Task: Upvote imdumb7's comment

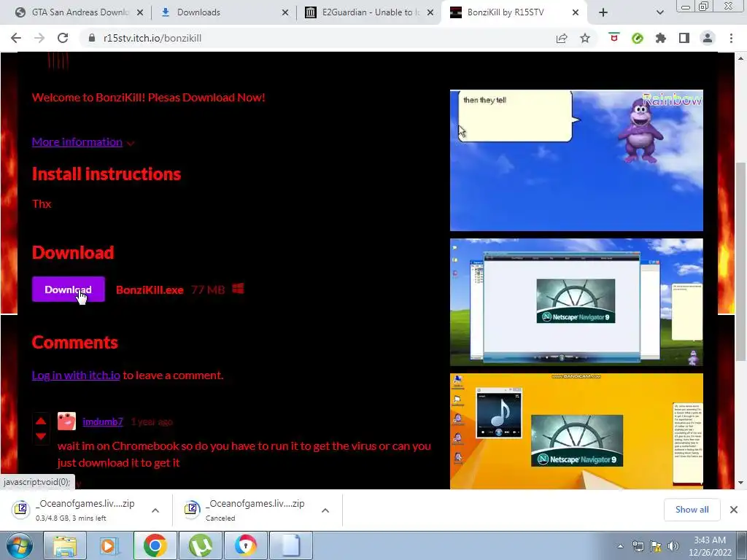Action: 41,421
